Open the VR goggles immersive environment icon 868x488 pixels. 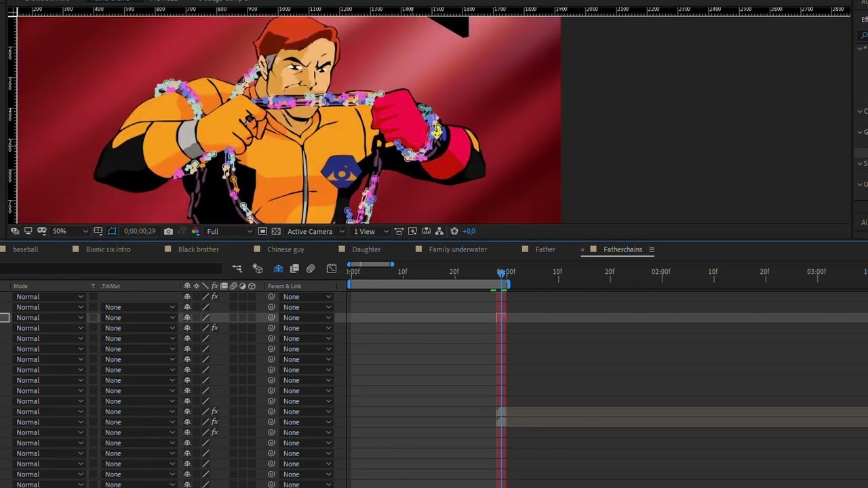tap(41, 231)
